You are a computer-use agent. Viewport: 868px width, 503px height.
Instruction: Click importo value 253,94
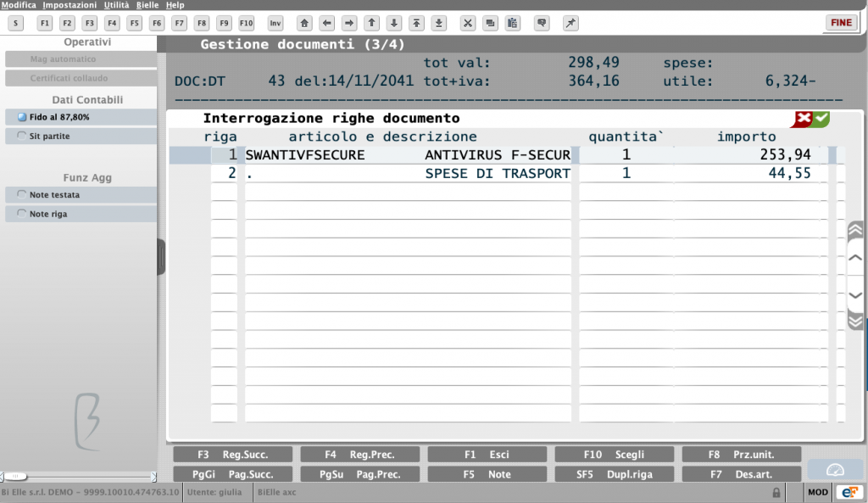tap(785, 154)
